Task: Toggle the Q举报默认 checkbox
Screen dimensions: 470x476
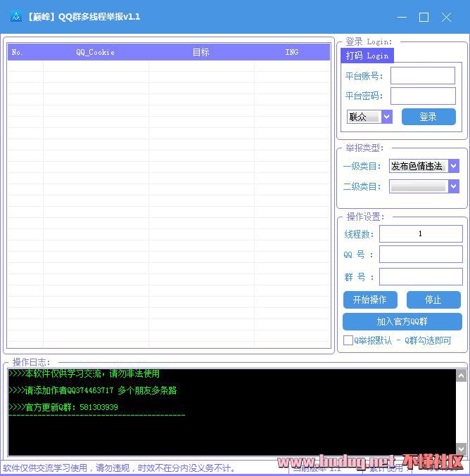Action: [348, 340]
